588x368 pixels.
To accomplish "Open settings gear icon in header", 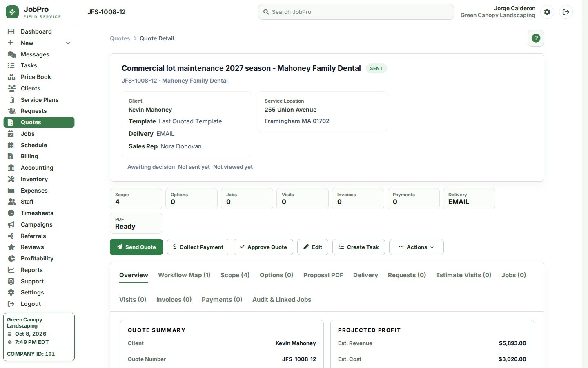I will click(x=547, y=12).
